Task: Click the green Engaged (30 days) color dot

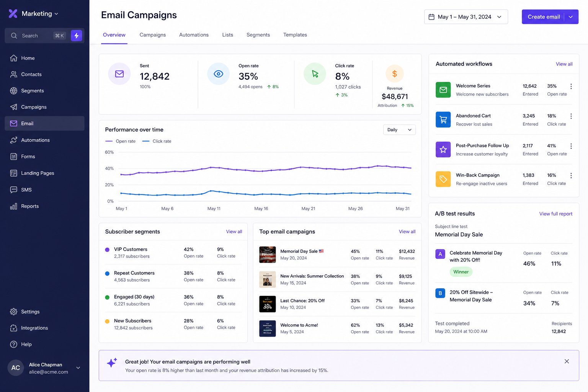Action: (107, 297)
